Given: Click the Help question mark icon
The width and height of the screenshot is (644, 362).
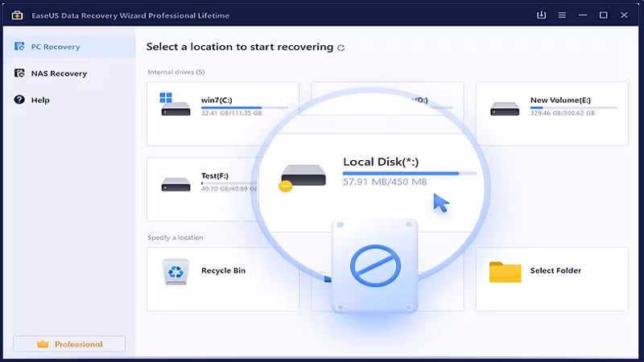Looking at the screenshot, I should (x=19, y=100).
